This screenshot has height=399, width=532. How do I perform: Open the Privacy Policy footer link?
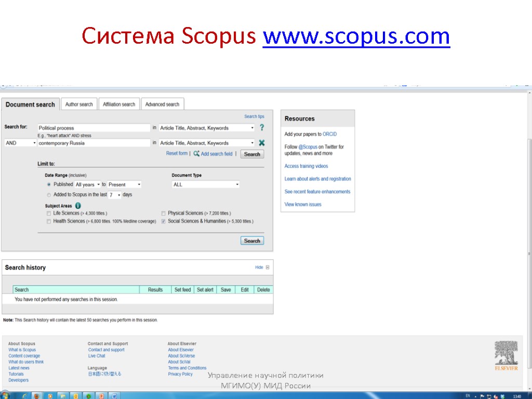tap(180, 374)
